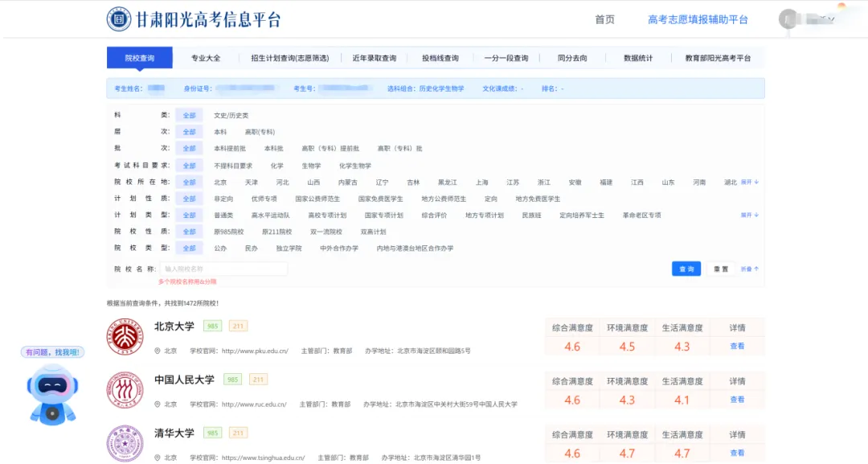Select 本科提前批 batch option
The image size is (868, 464).
[x=230, y=149]
